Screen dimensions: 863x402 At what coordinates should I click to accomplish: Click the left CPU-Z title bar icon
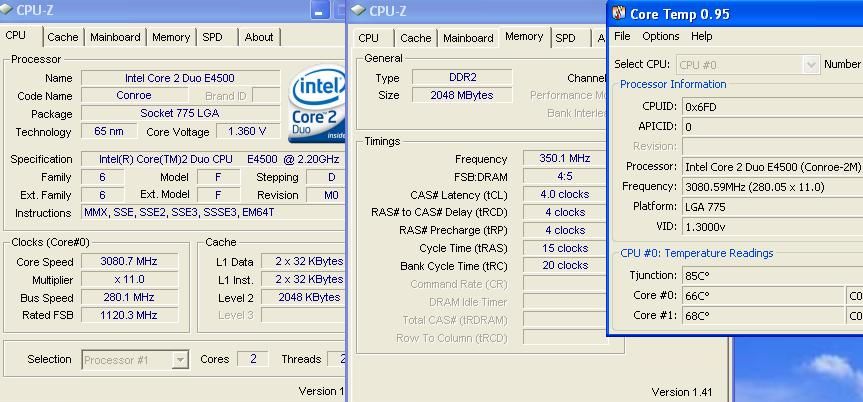coord(6,9)
